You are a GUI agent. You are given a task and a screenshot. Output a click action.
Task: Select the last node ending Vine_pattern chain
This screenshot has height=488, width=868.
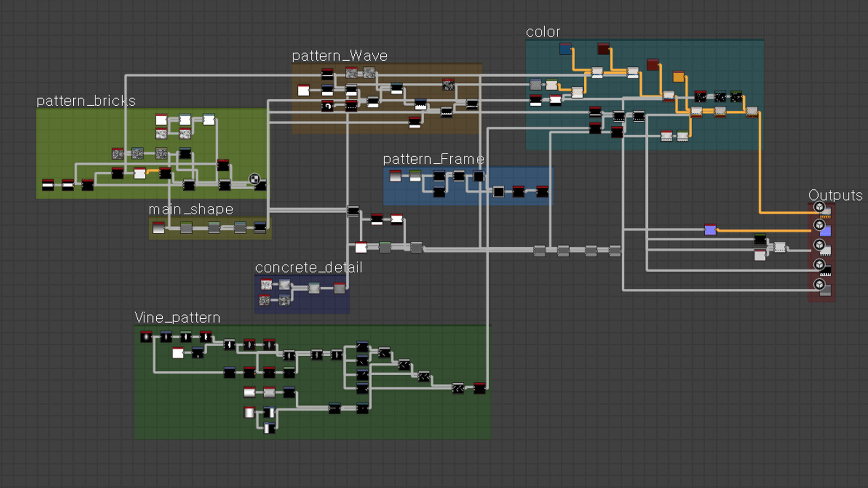[x=480, y=388]
